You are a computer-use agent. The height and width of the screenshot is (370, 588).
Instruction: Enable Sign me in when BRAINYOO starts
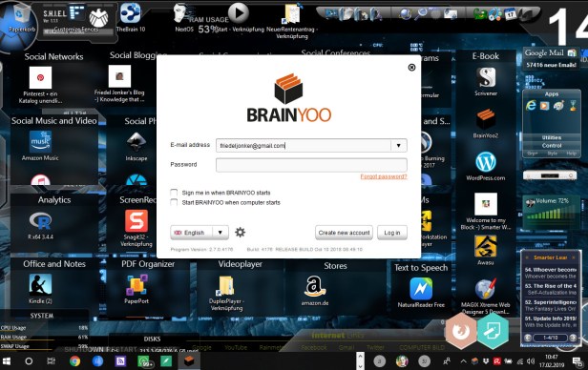click(x=174, y=193)
